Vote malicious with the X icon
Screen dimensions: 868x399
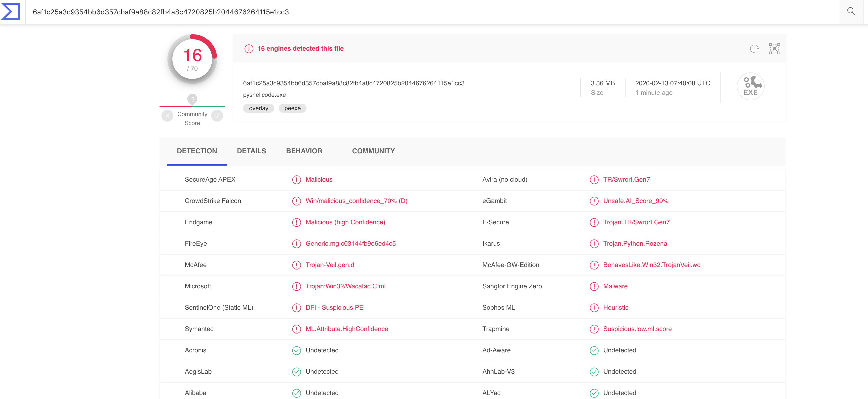click(167, 115)
